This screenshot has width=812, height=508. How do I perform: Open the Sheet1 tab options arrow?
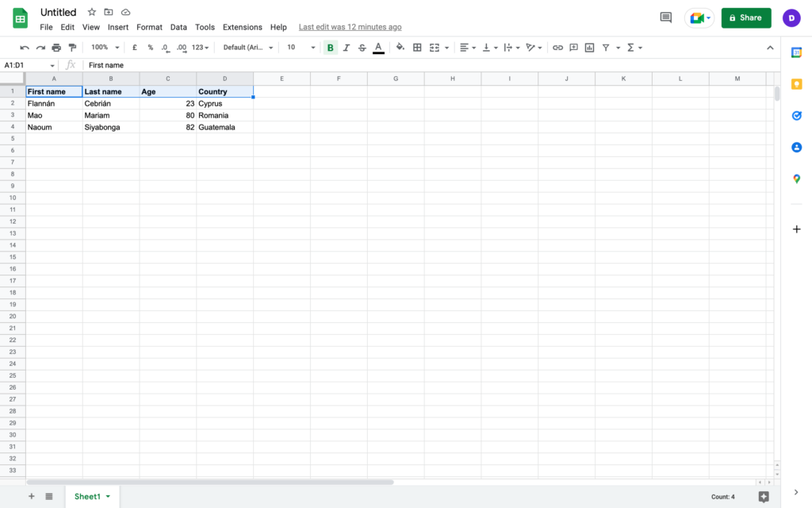108,497
